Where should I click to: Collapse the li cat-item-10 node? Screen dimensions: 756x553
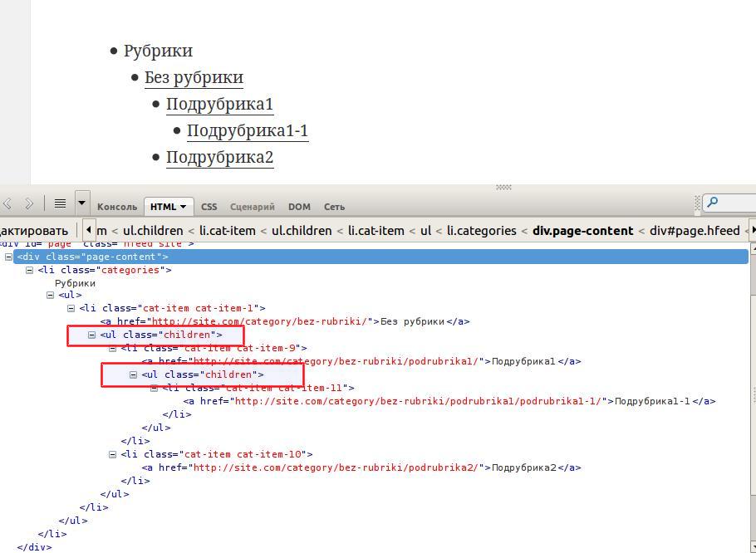pos(112,454)
